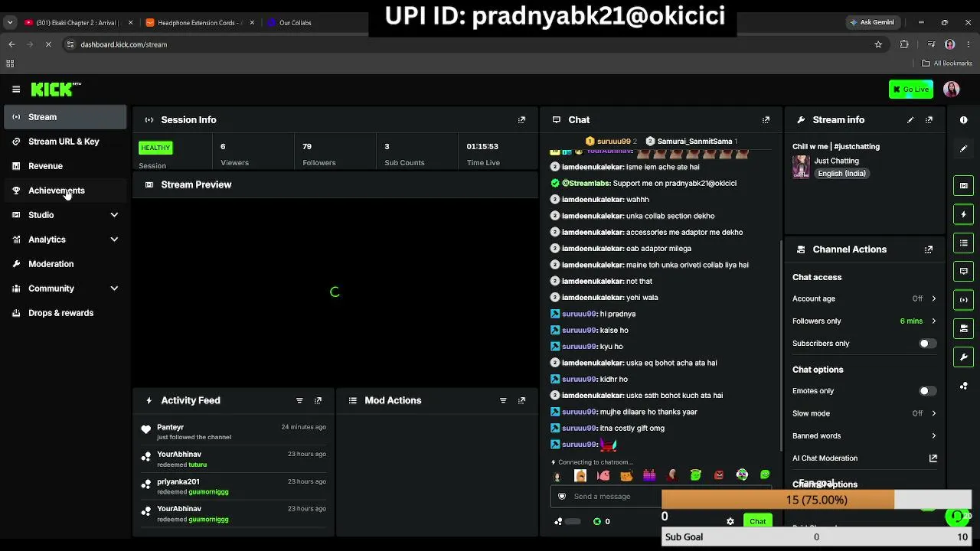Toggle Mod Actions list widget in rail
Image resolution: width=980 pixels, height=551 pixels.
click(x=964, y=243)
